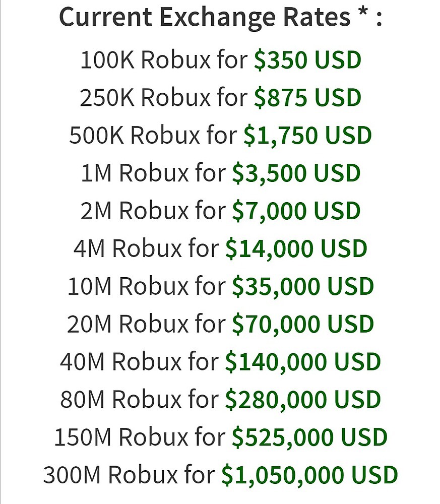Screen dimensions: 440x504
Task: Select the $14,000 USD amount
Action: pos(296,249)
